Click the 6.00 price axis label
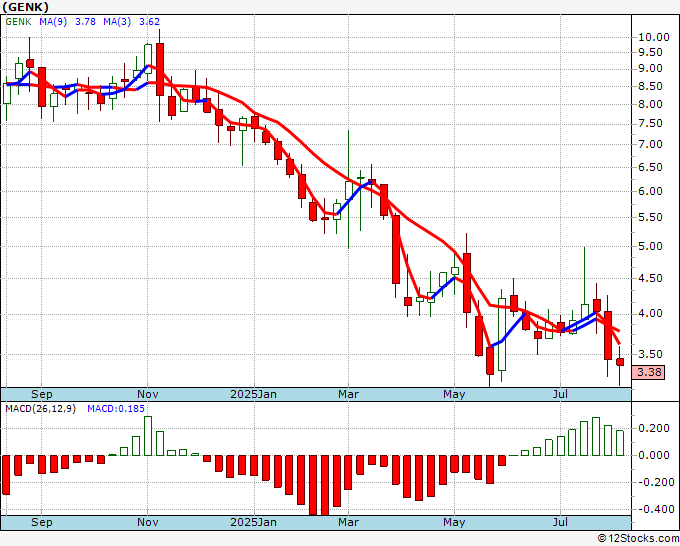The width and height of the screenshot is (680, 546). point(650,191)
